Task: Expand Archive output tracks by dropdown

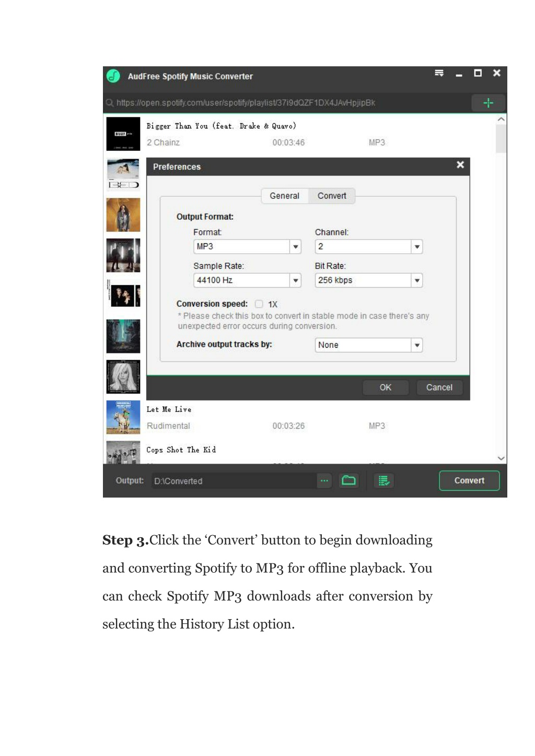Action: tap(416, 345)
